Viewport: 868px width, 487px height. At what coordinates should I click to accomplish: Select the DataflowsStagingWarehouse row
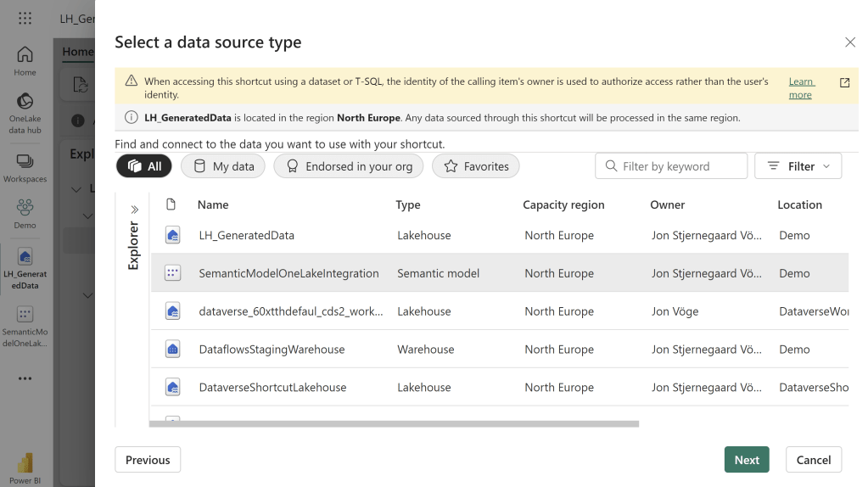pyautogui.click(x=272, y=350)
